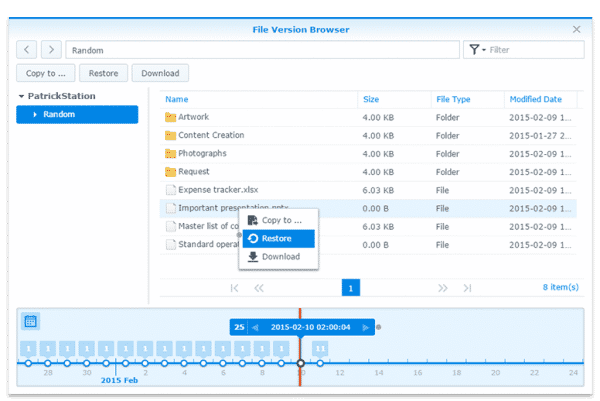The image size is (600, 401).
Task: Go to the previous page of results
Action: coord(258,288)
